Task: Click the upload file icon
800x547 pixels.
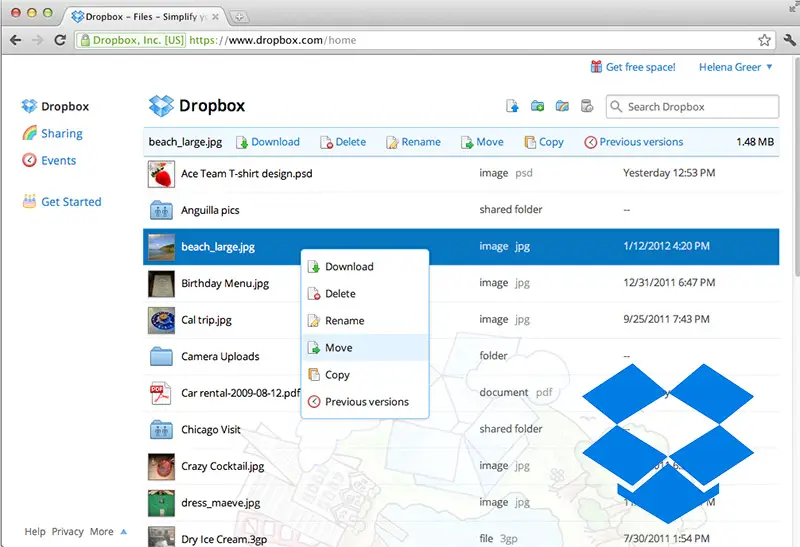Action: 512,106
